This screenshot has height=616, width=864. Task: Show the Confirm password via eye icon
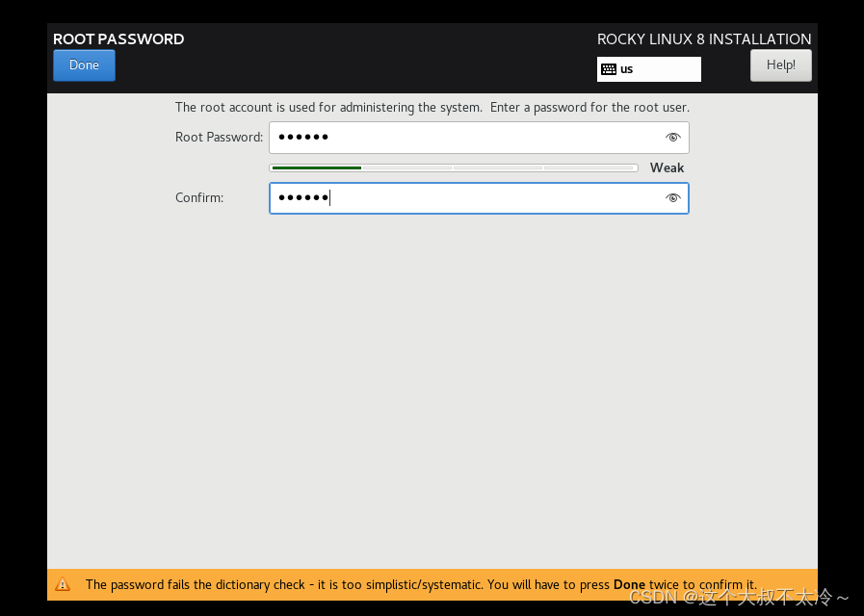click(672, 198)
